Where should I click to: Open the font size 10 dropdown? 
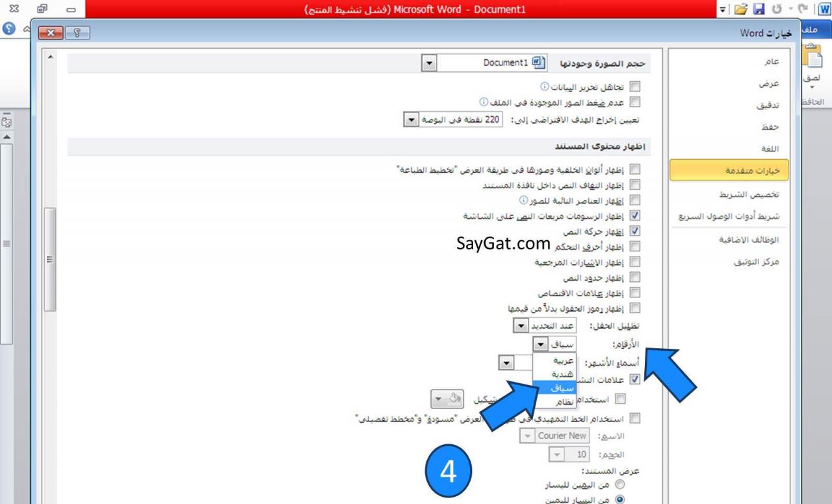[x=556, y=455]
